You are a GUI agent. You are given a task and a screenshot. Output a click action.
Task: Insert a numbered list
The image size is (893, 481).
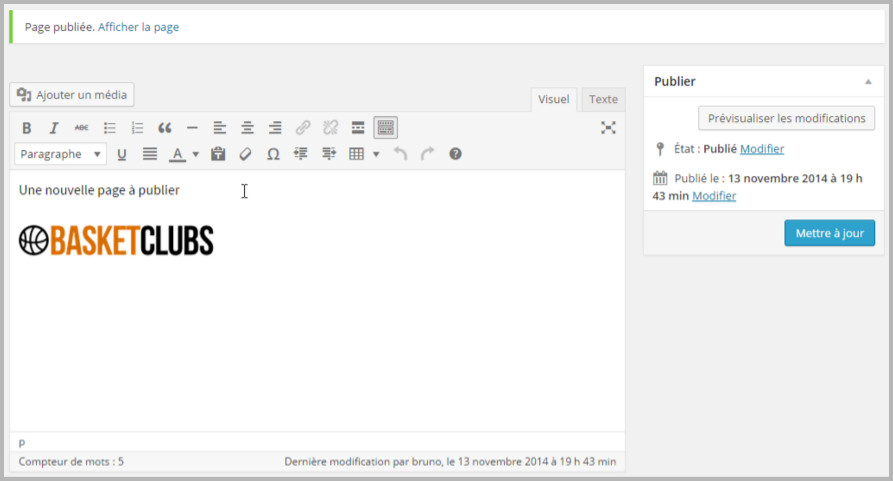(x=137, y=128)
